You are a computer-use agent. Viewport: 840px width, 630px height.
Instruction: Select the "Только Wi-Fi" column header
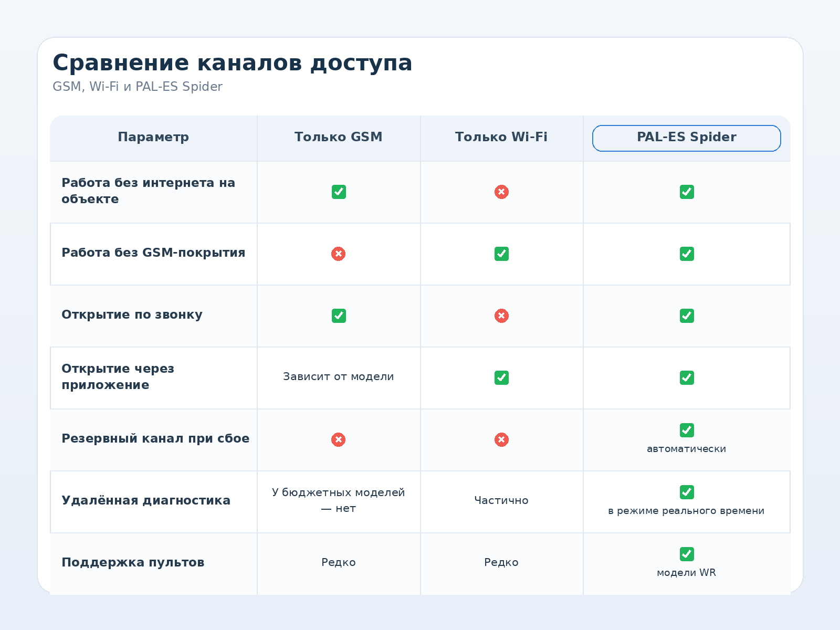(x=501, y=137)
